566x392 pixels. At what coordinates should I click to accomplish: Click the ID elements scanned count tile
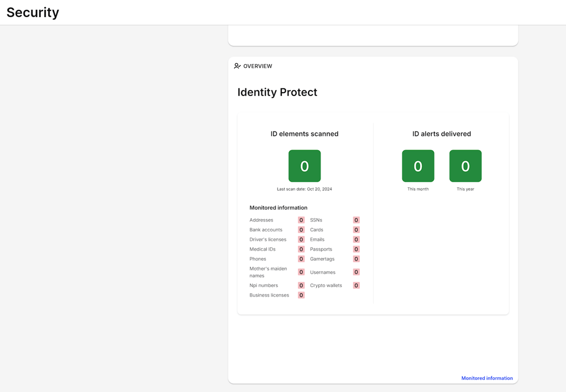(x=305, y=166)
